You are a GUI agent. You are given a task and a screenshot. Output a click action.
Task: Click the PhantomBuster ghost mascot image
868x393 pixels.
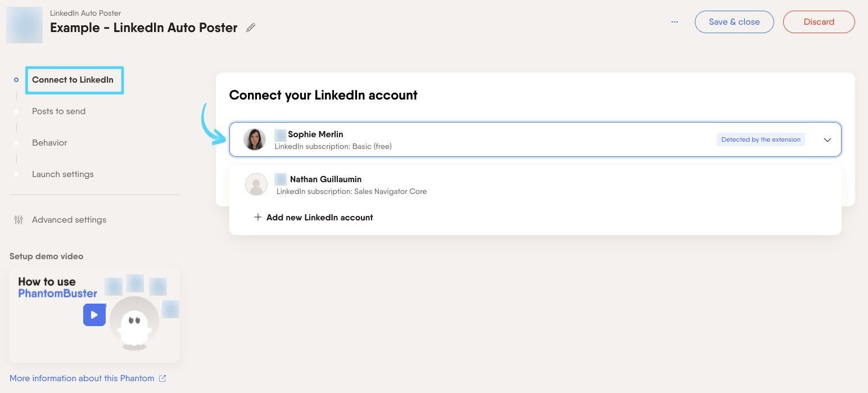point(134,323)
